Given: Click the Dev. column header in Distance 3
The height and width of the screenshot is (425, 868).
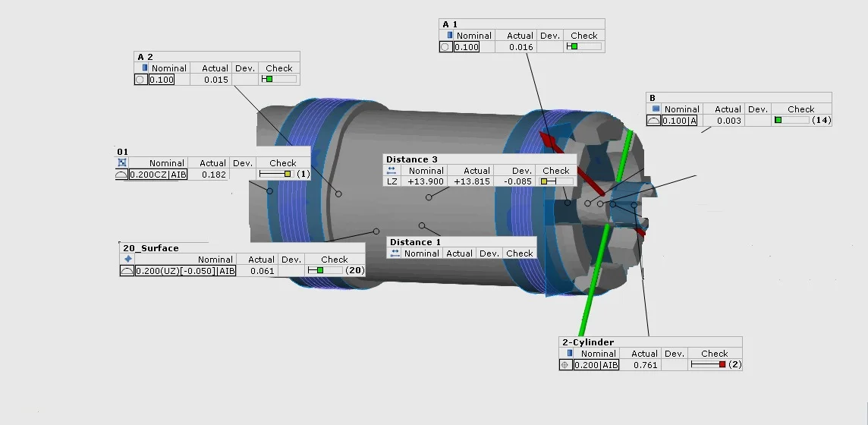Looking at the screenshot, I should click(522, 171).
